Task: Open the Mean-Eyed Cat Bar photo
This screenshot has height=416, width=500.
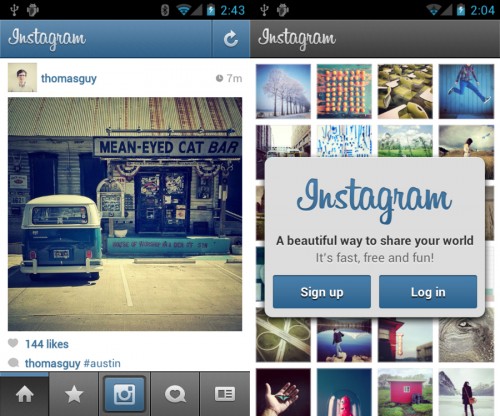Action: 125,214
